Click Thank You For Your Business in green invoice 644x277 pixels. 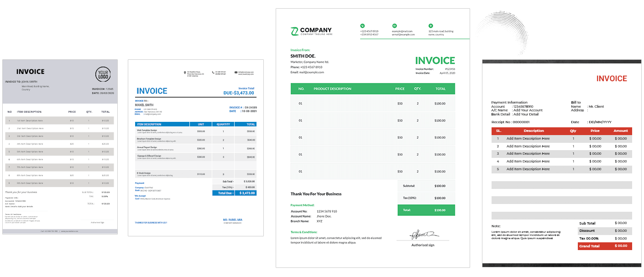tap(316, 194)
